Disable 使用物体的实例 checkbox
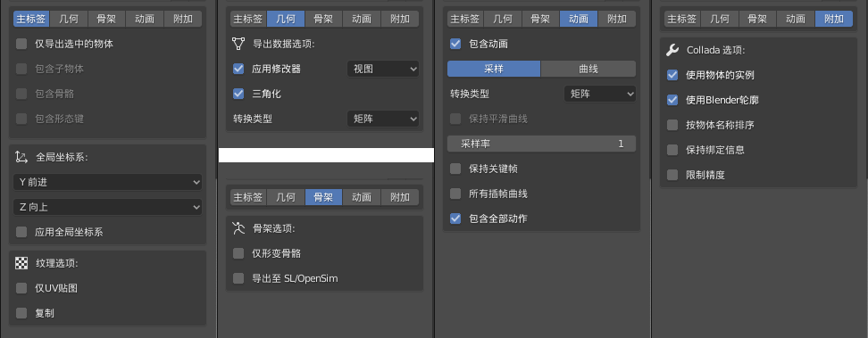 click(672, 75)
